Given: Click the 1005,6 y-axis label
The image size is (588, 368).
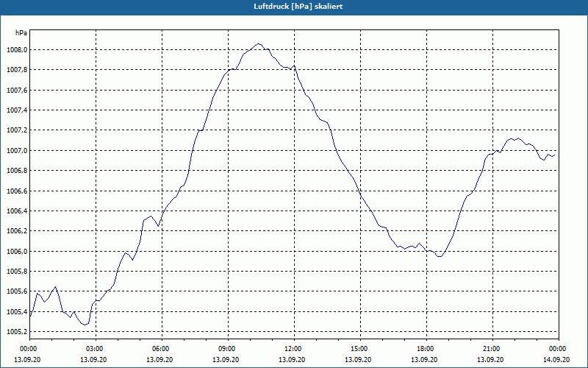Looking at the screenshot, I should click(x=16, y=291).
